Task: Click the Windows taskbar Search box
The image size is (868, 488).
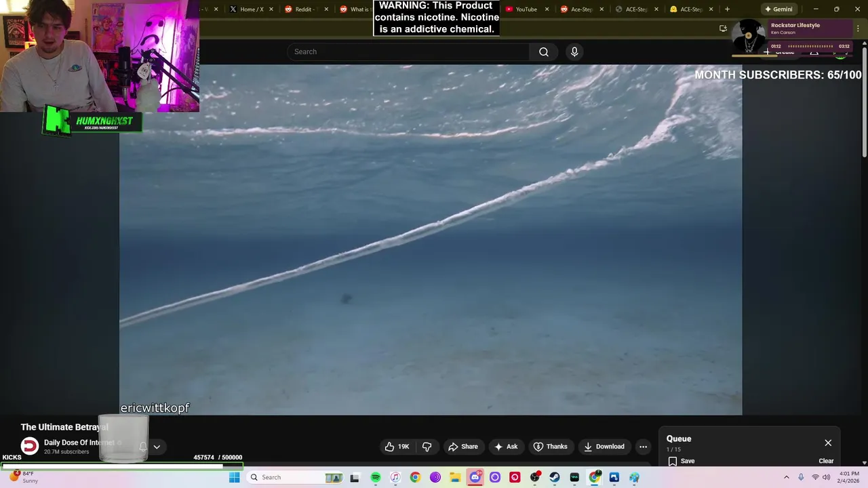Action: point(295,477)
